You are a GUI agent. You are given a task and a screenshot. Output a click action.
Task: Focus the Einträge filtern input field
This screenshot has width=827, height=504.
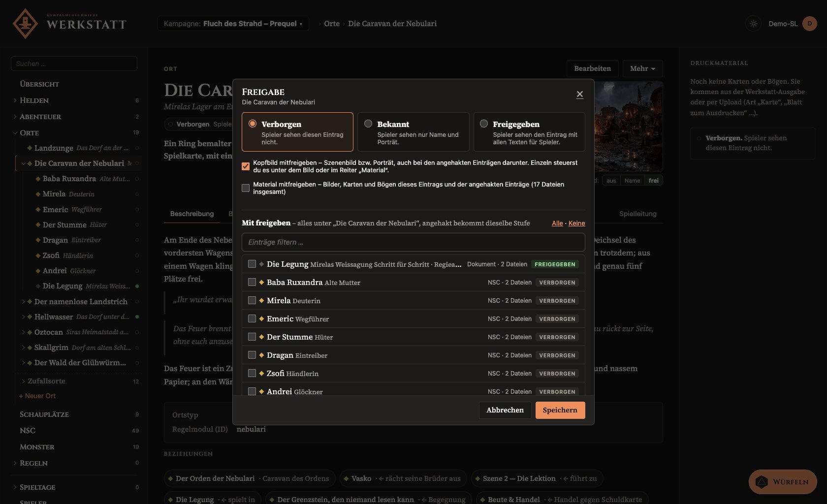(413, 242)
